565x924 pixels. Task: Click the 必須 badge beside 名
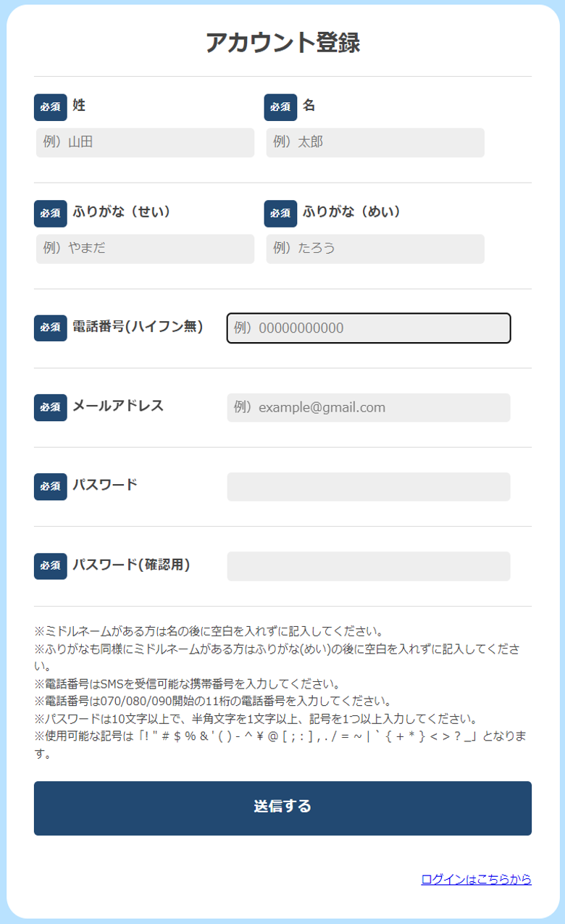(280, 107)
